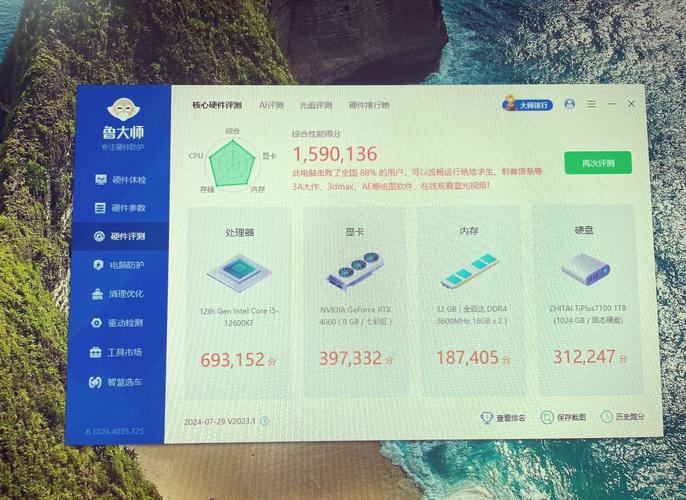Viewport: 686px width, 500px height.
Task: Click the green 再次评测 button
Action: (x=598, y=163)
